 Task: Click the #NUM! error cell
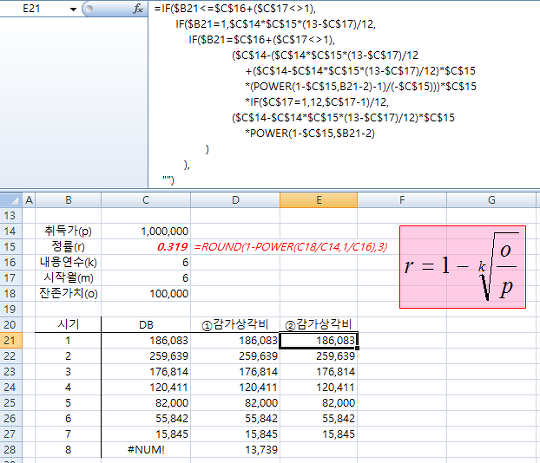coord(146,450)
